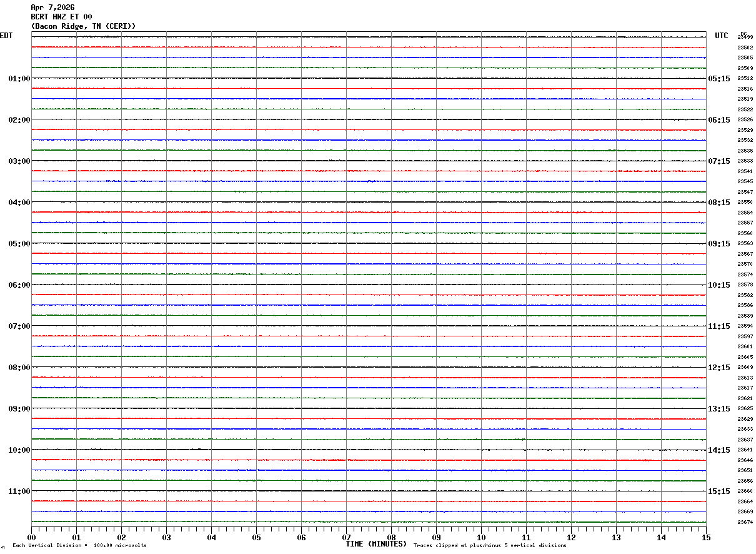Image resolution: width=756 pixels, height=554 pixels.
Task: Click the UTC time label "07:15"
Action: tap(719, 161)
